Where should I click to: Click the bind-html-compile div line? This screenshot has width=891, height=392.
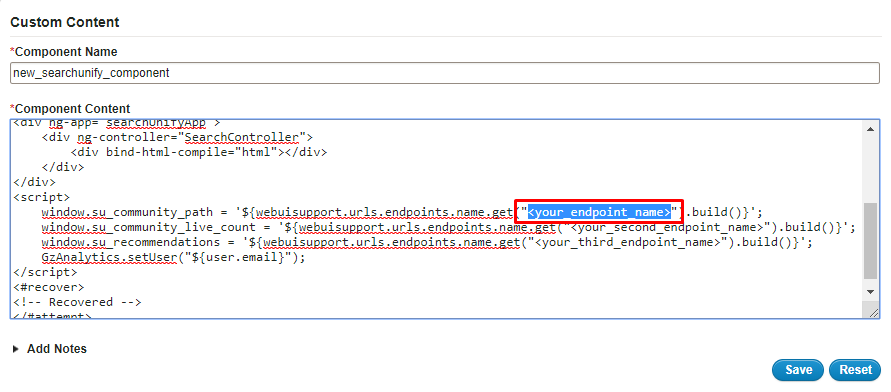point(199,152)
